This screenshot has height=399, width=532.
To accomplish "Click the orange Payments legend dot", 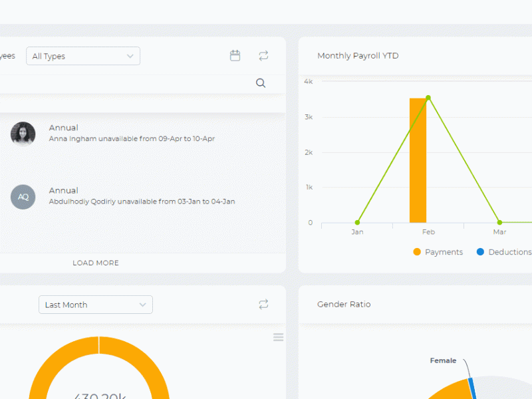I will (x=417, y=252).
